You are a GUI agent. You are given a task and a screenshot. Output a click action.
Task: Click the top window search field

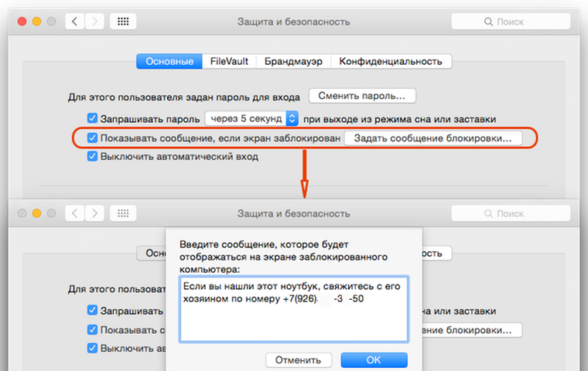click(x=511, y=22)
